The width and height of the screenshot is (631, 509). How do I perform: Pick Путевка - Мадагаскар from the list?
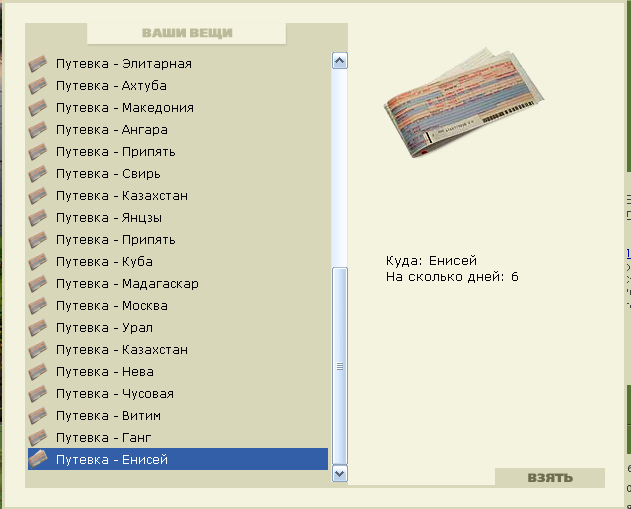pyautogui.click(x=178, y=284)
